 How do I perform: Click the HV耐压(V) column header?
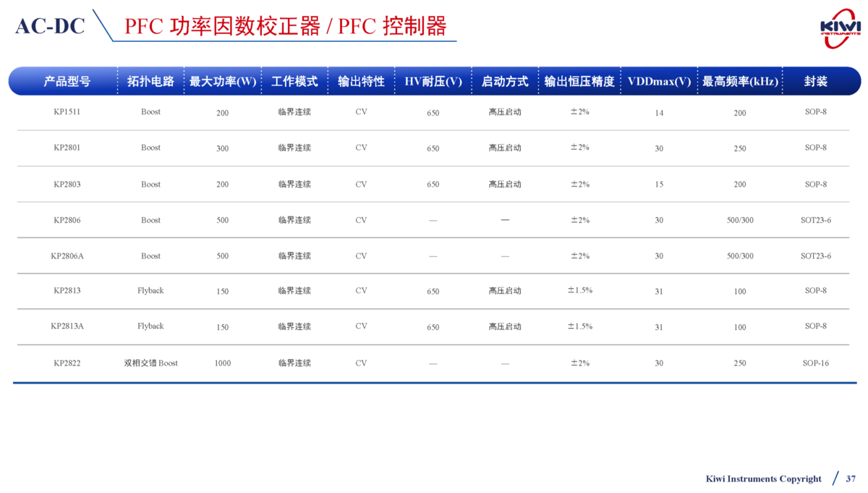433,82
